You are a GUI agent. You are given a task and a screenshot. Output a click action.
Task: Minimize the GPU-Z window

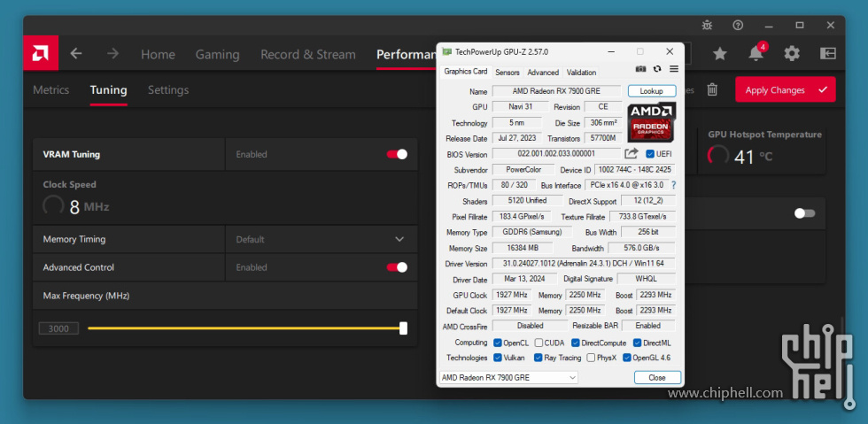pos(612,51)
